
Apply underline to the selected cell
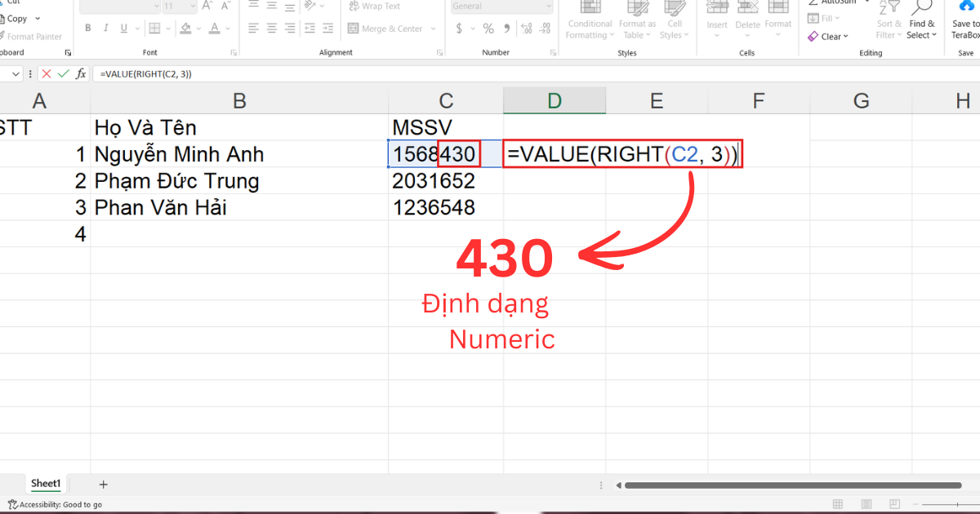(122, 27)
